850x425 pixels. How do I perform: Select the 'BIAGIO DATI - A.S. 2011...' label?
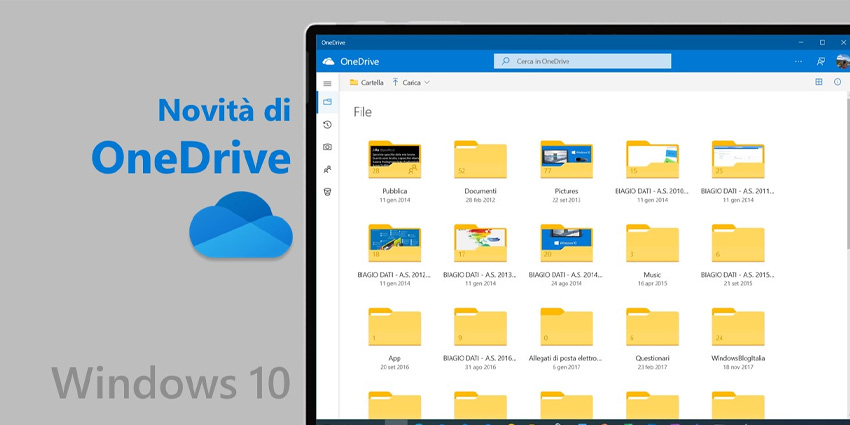click(738, 191)
